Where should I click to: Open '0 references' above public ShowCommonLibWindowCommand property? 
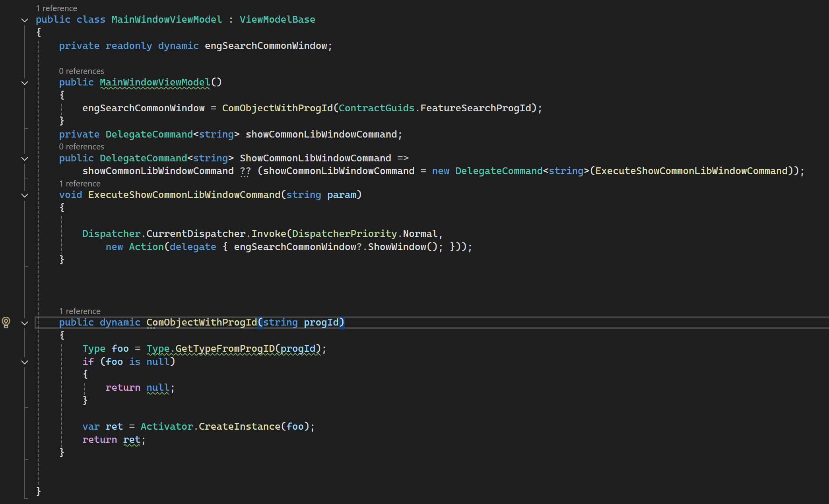pyautogui.click(x=82, y=147)
